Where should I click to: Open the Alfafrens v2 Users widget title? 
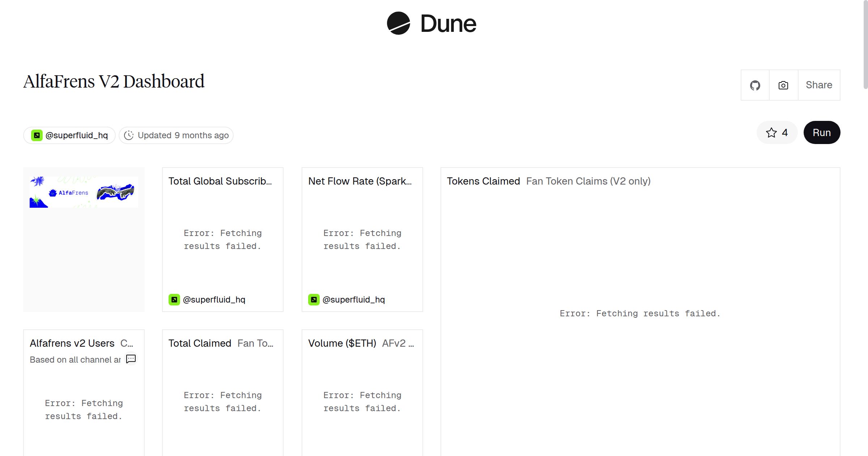72,343
